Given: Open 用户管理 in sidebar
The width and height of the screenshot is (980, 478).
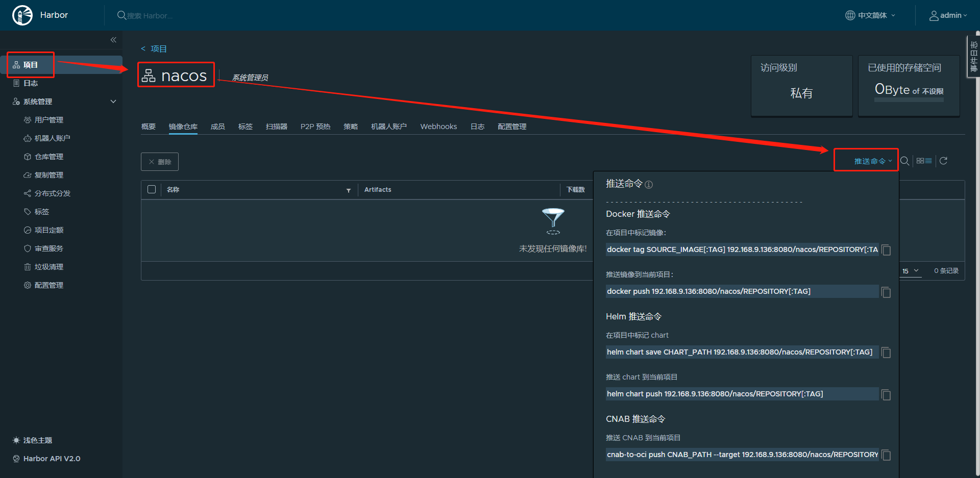Looking at the screenshot, I should point(49,120).
